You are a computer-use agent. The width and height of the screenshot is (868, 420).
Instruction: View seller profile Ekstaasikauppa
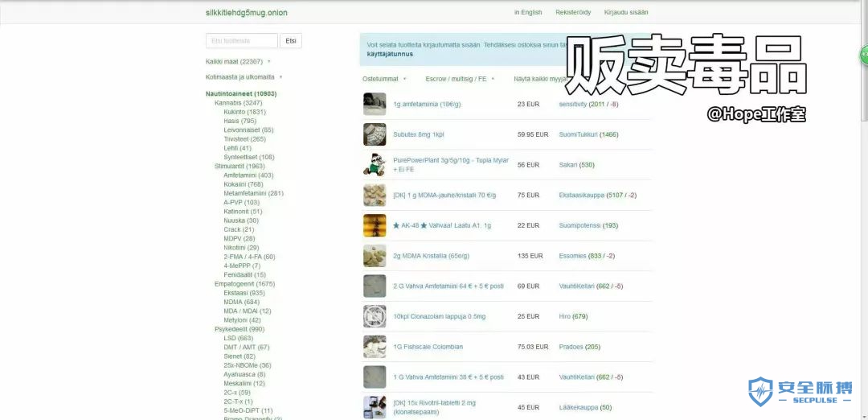[582, 195]
